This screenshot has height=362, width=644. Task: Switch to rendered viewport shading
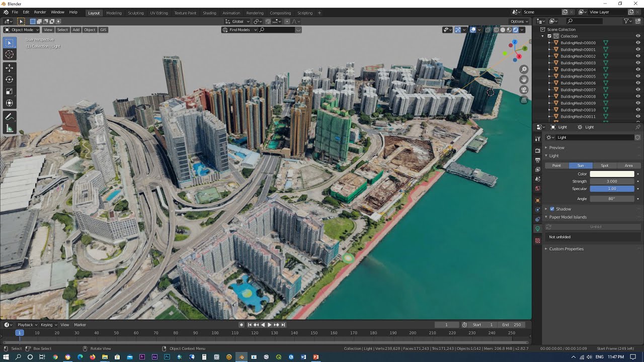(516, 30)
